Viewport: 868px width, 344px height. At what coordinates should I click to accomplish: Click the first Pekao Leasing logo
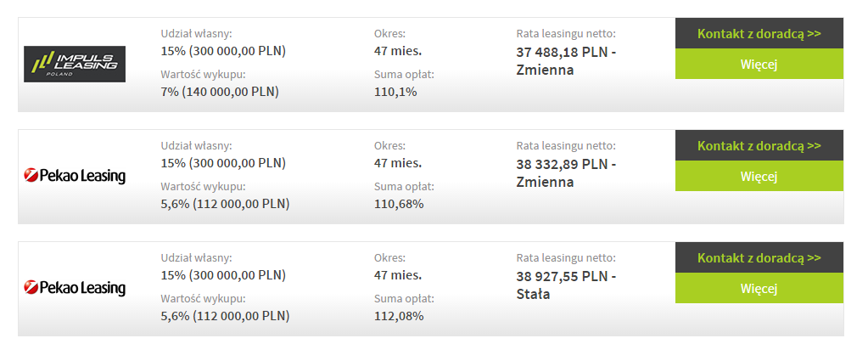pyautogui.click(x=75, y=176)
